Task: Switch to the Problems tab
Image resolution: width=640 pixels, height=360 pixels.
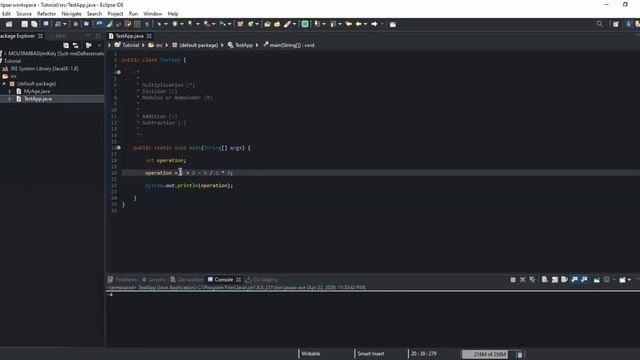Action: tap(122, 280)
